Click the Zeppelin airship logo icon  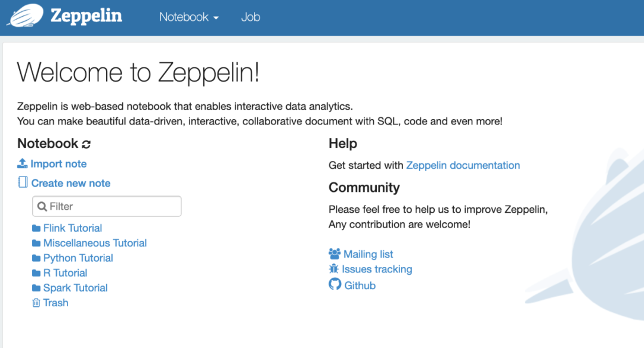(x=24, y=15)
